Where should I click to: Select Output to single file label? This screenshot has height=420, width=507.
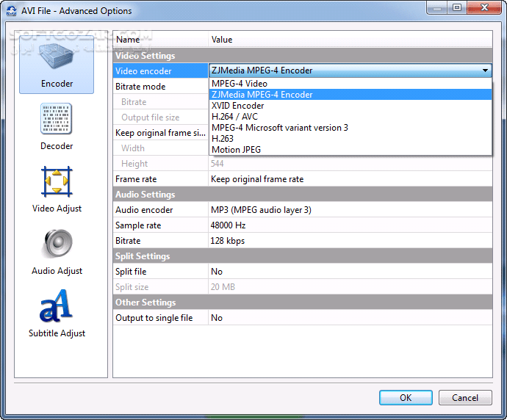[160, 318]
